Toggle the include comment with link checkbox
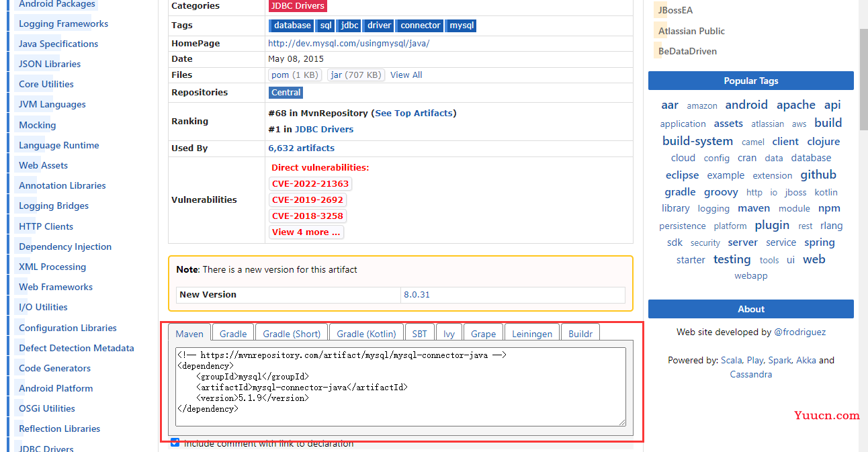 [175, 443]
